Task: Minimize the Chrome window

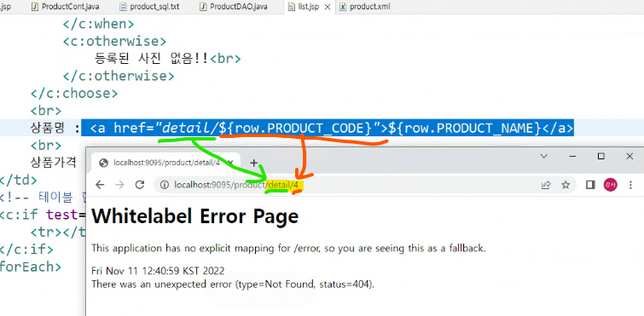Action: (572, 156)
